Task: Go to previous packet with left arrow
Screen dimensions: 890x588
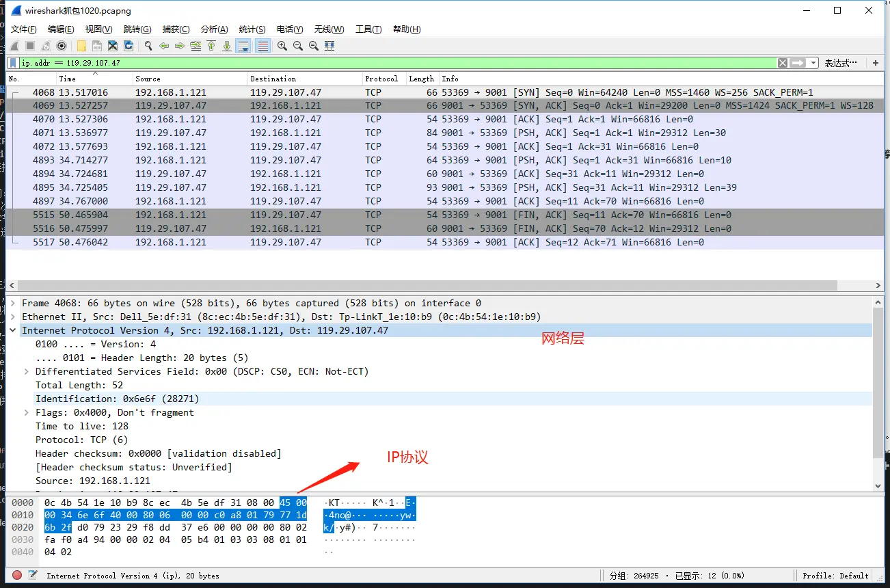Action: pyautogui.click(x=164, y=46)
